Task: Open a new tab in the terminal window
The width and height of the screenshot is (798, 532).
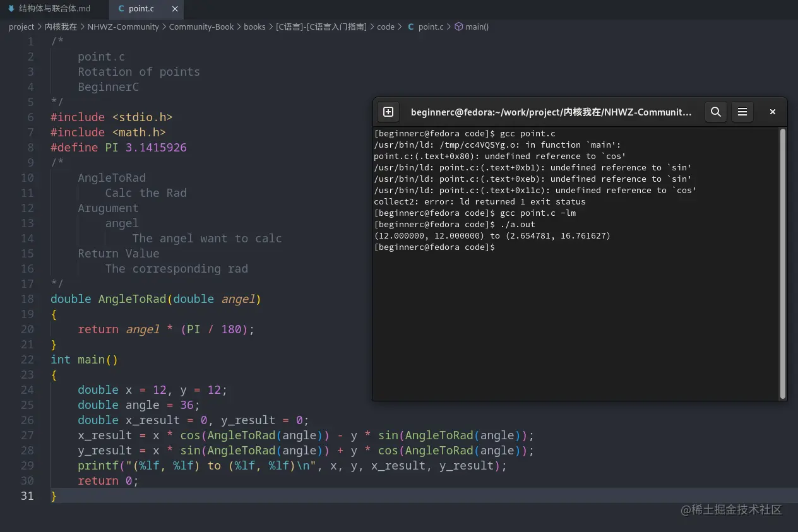Action: (x=388, y=112)
